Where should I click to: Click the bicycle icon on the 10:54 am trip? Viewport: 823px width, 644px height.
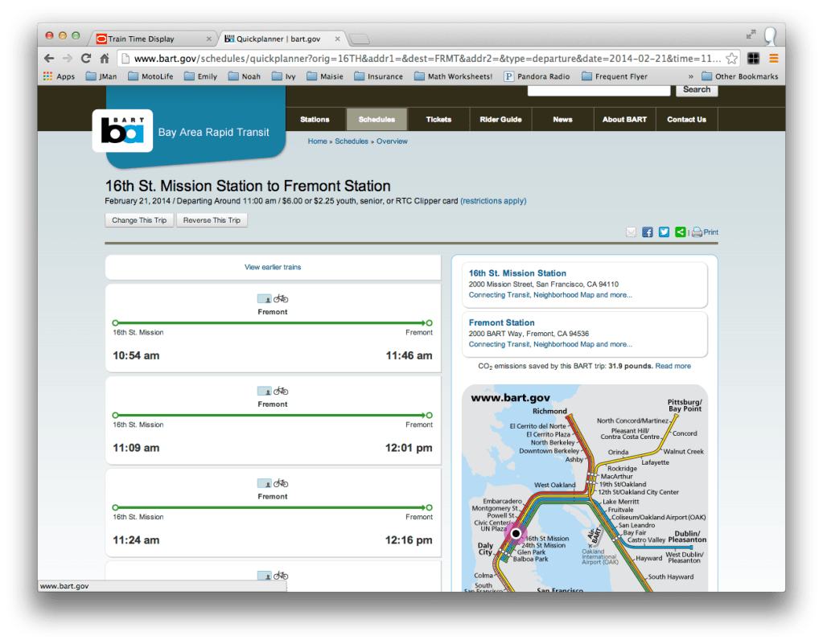[x=280, y=298]
